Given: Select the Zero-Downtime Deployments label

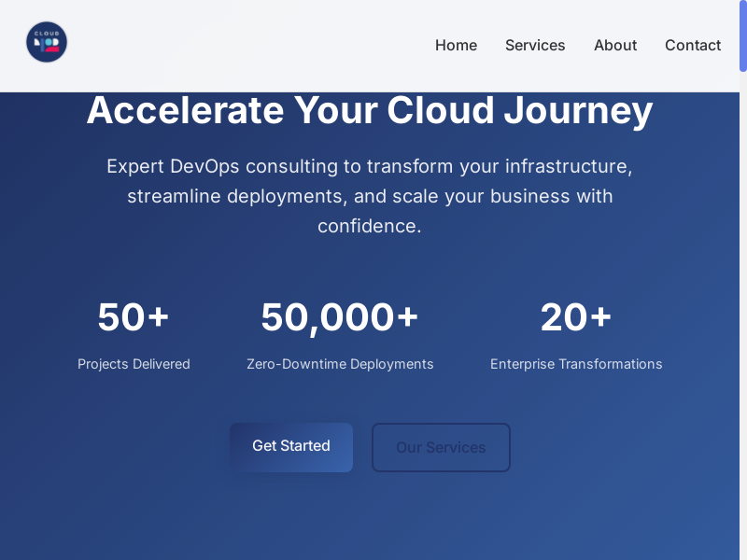Looking at the screenshot, I should tap(340, 364).
